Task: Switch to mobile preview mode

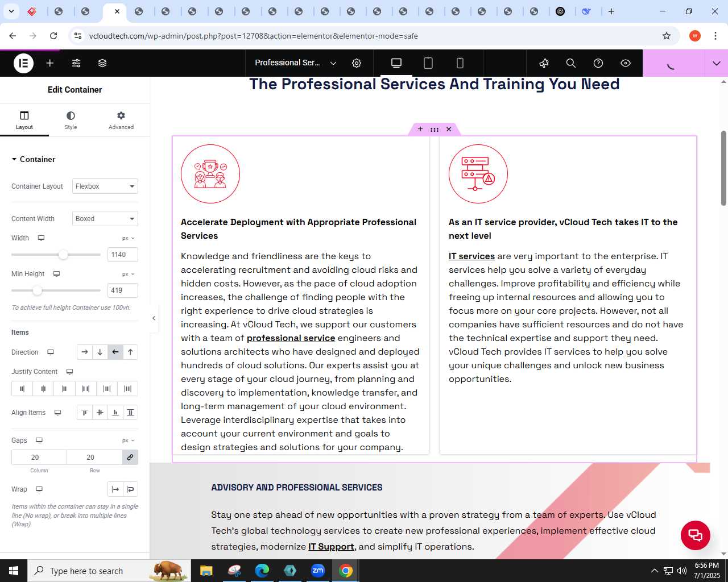Action: 460,63
